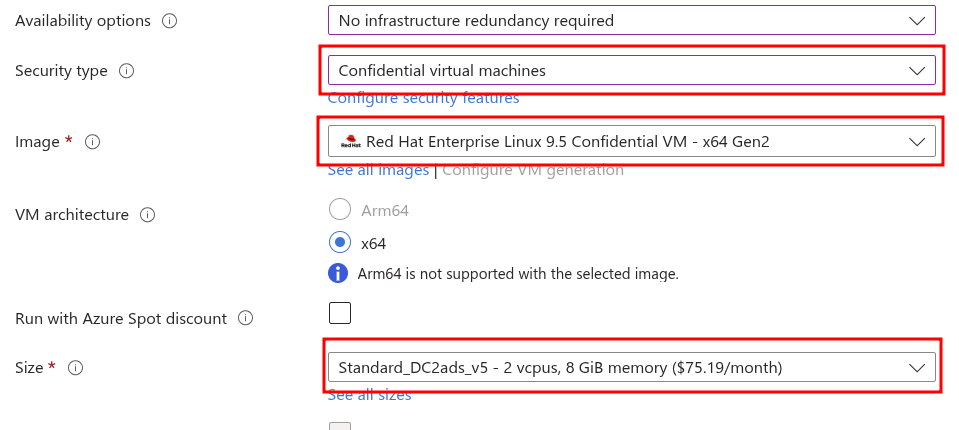Click the Configure VM generation link
The height and width of the screenshot is (430, 959).
pos(532,170)
